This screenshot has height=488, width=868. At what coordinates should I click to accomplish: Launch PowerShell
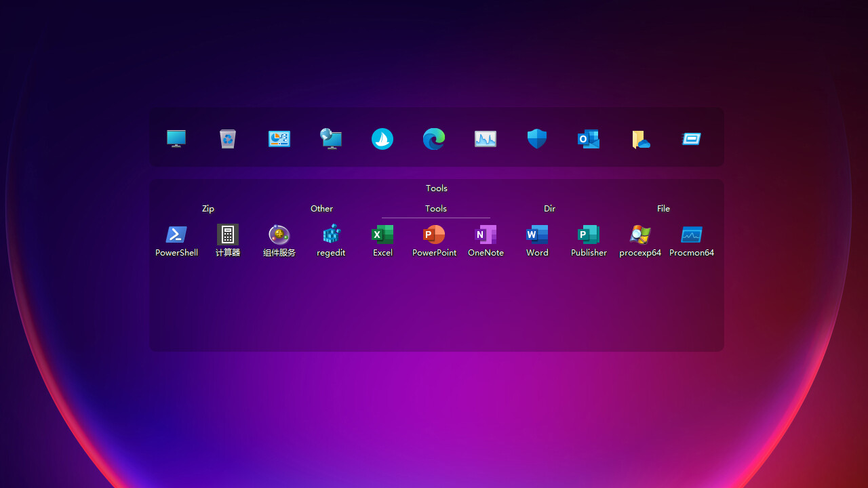[176, 241]
